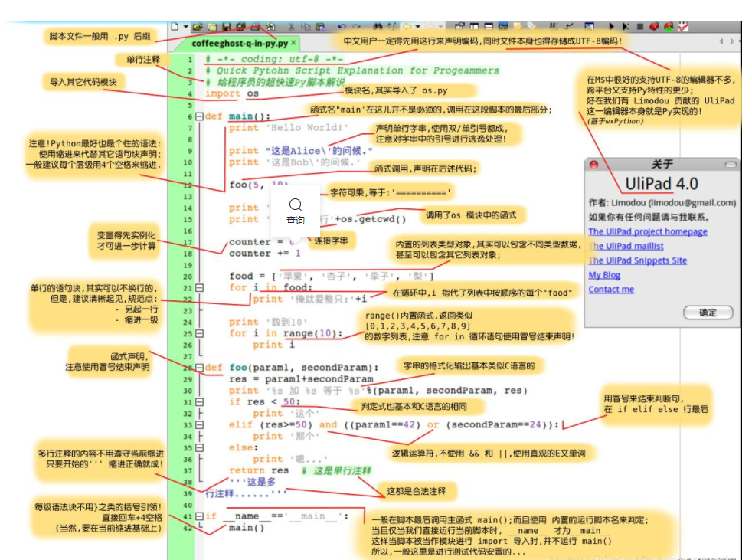Screen dimensions: 752x560
Task: Click the red cube debug icon
Action: [654, 26]
